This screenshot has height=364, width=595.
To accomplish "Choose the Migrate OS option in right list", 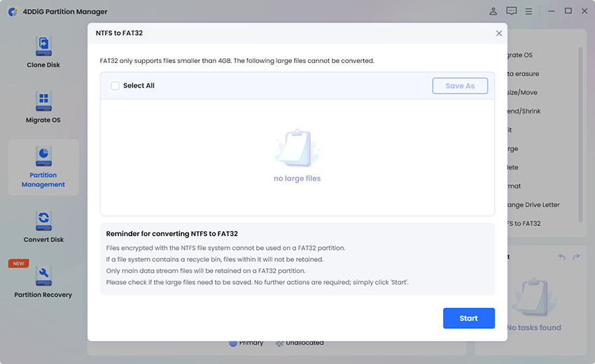I will tap(519, 55).
